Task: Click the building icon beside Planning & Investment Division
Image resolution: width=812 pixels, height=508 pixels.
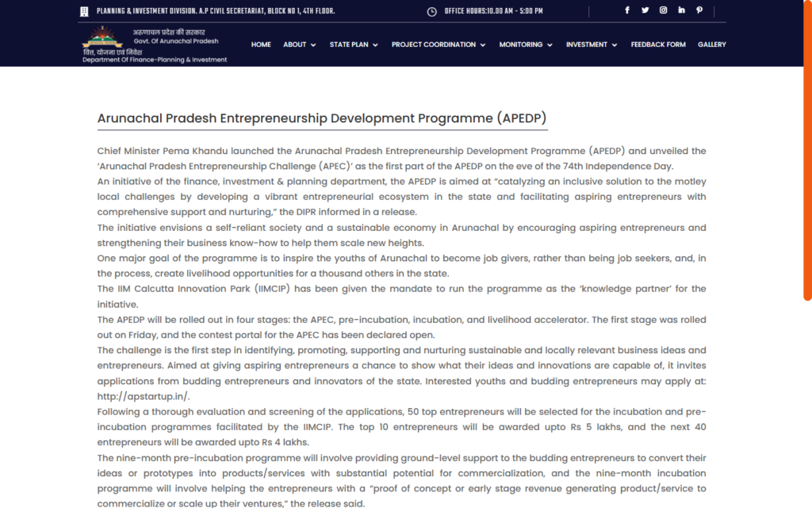Action: pos(83,10)
